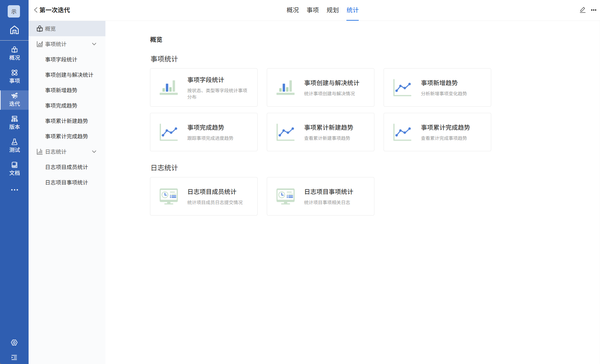
Task: Open the 事项累计完成趋势 card
Action: click(437, 132)
